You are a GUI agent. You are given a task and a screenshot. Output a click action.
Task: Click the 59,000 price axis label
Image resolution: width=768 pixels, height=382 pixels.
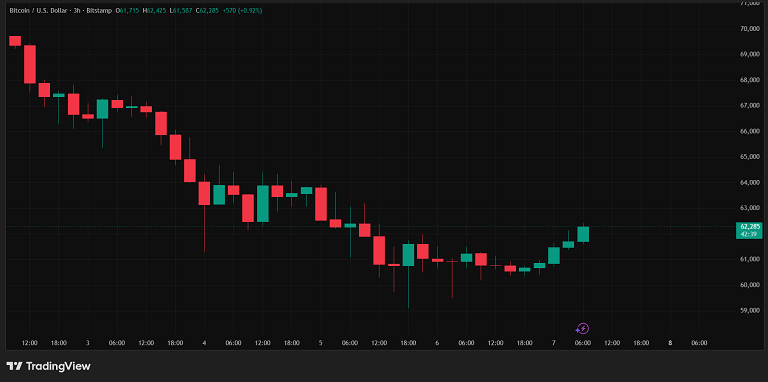coord(750,310)
